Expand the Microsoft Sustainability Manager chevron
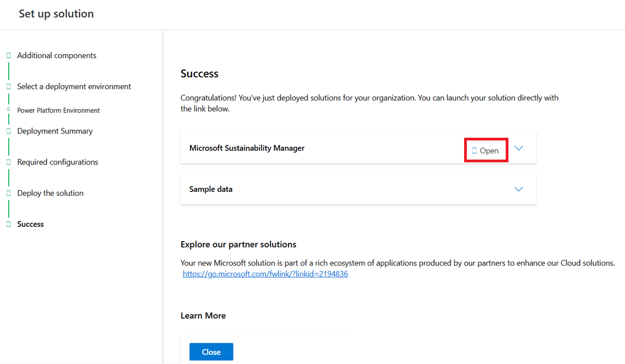The width and height of the screenshot is (625, 364). pos(519,148)
